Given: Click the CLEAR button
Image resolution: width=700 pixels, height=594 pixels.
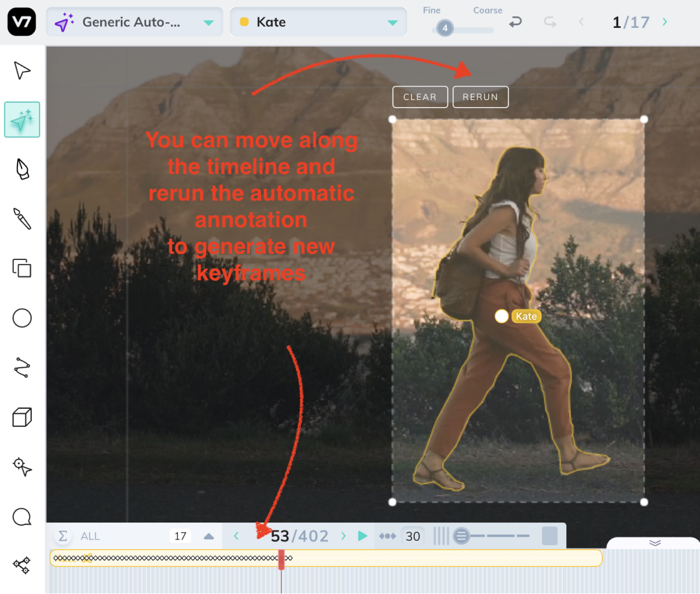Looking at the screenshot, I should click(x=419, y=96).
